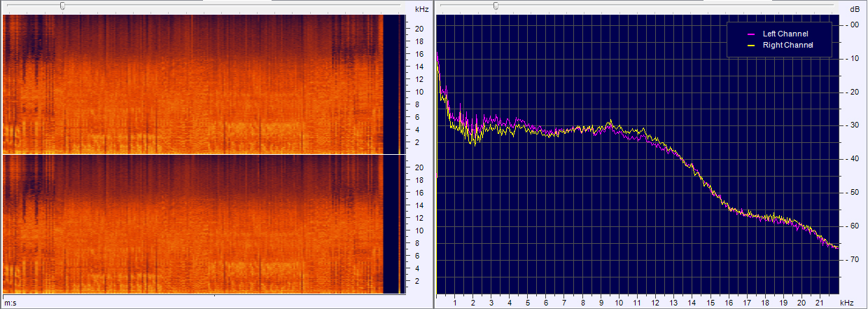Click the kHz label above the spectrogram scale
This screenshot has width=868, height=309.
coord(421,9)
